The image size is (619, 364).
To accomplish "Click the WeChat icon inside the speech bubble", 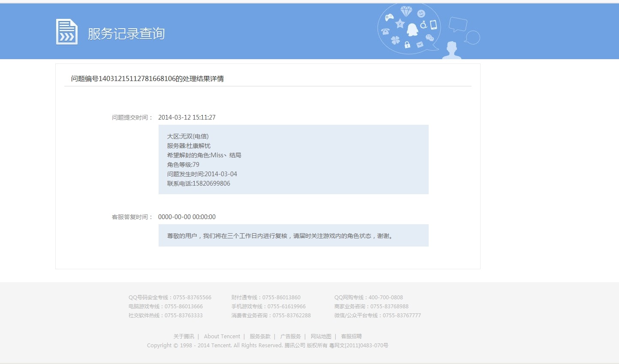I will [x=430, y=37].
